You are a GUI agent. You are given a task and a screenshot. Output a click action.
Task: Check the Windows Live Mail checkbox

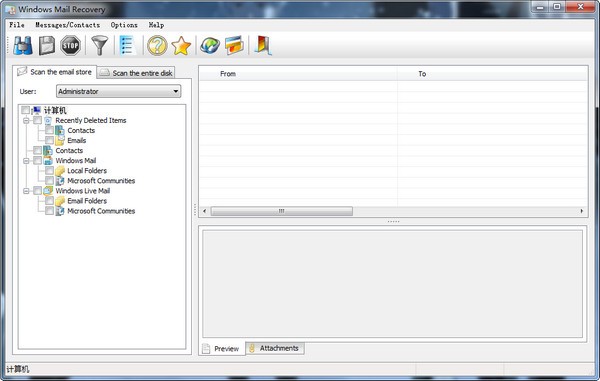(x=37, y=191)
